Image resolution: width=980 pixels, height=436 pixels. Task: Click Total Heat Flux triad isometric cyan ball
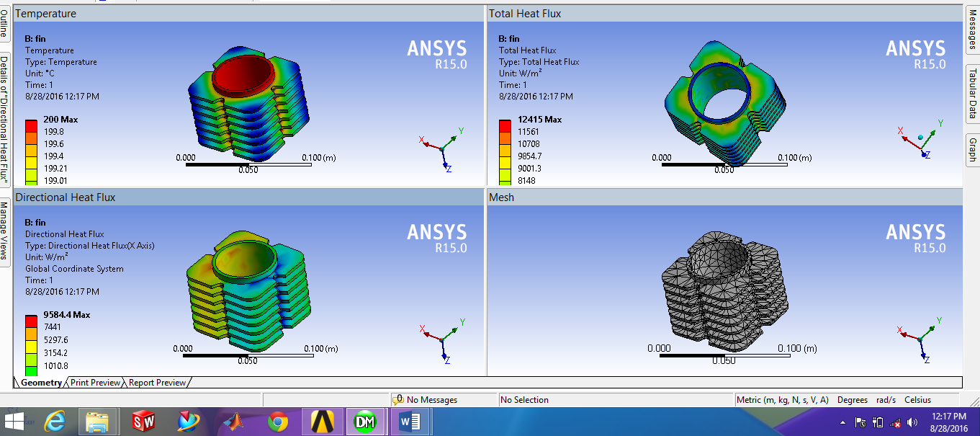[x=920, y=137]
